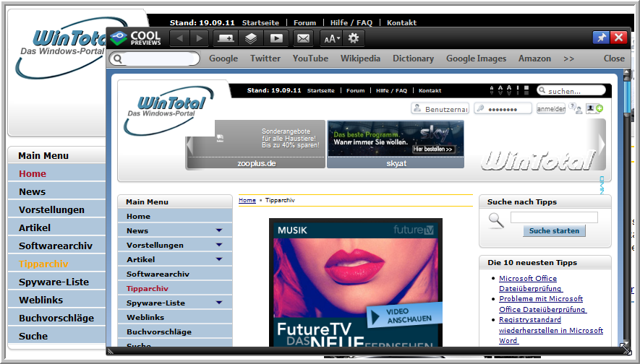
Task: Click the preview window vertical scrollbar thumb
Action: click(x=626, y=96)
